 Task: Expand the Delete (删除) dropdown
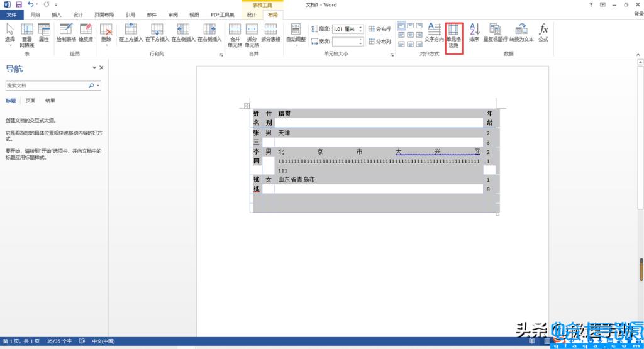pos(106,35)
